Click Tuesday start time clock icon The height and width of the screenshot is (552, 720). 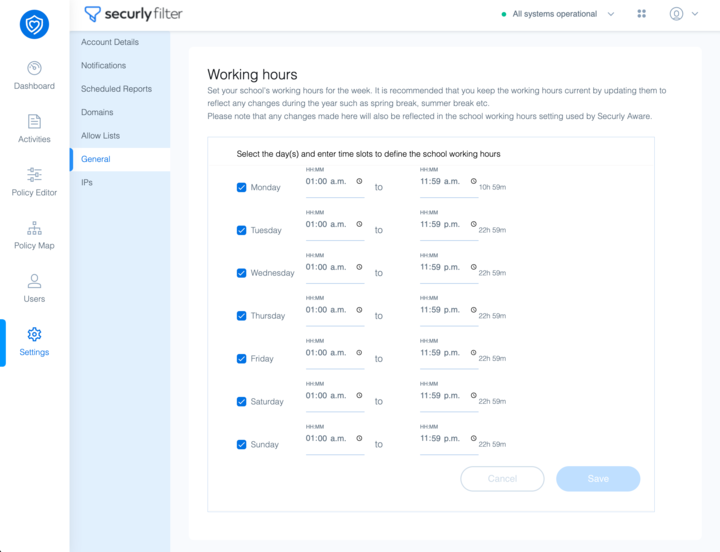pyautogui.click(x=359, y=224)
